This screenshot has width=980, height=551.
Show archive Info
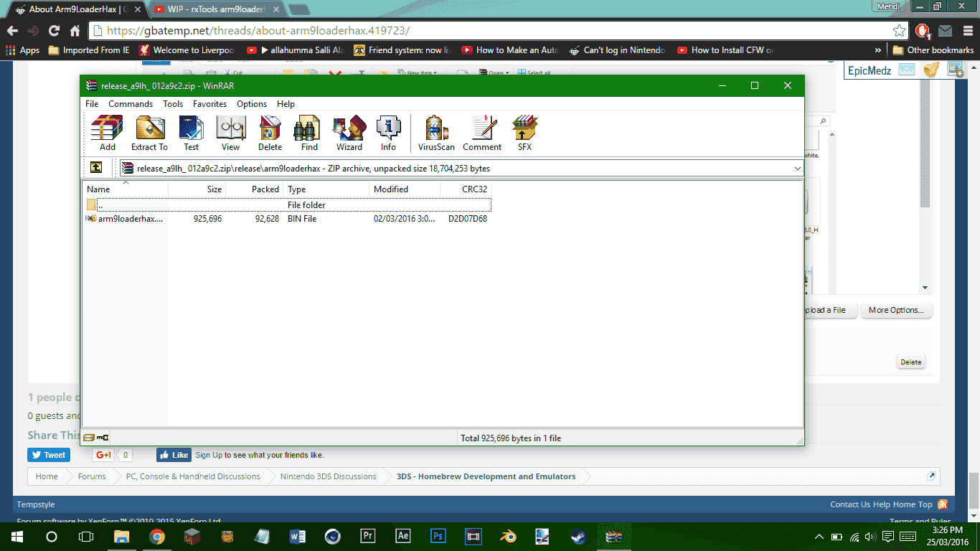coord(388,133)
